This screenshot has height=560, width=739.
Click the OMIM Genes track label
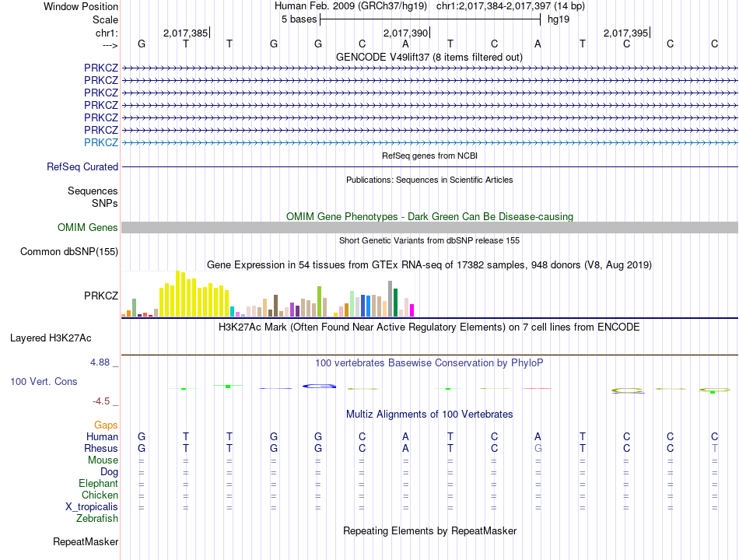(x=87, y=228)
